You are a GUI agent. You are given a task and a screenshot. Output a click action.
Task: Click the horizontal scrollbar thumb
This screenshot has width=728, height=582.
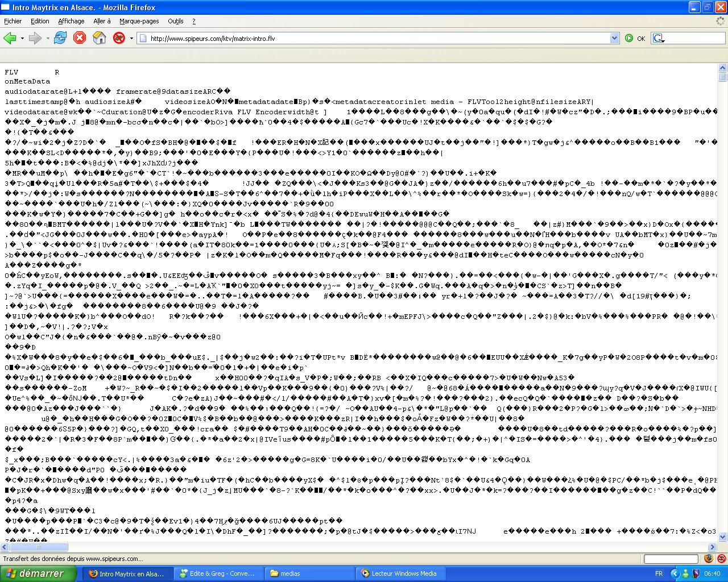38,547
